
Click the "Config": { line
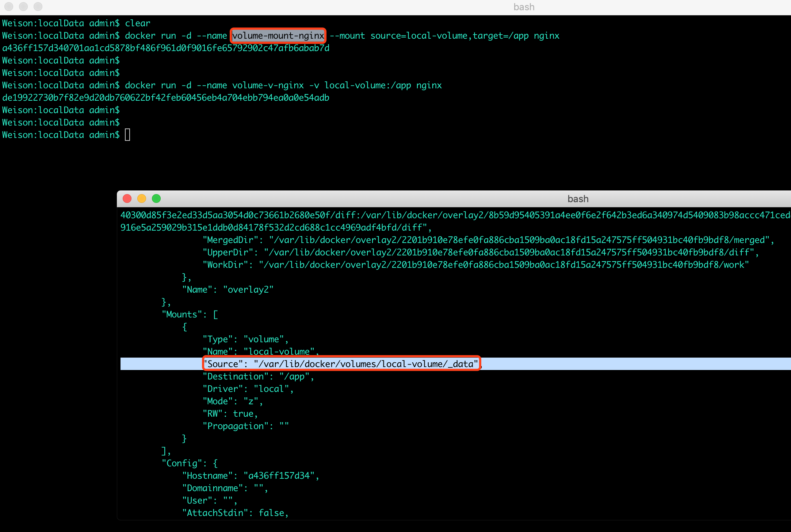(x=190, y=463)
